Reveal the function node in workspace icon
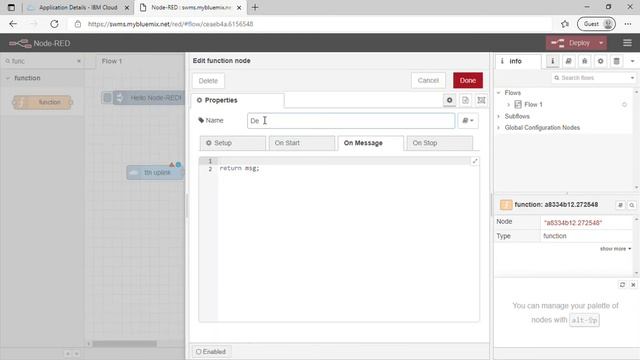This screenshot has width=640, height=360. 620,205
